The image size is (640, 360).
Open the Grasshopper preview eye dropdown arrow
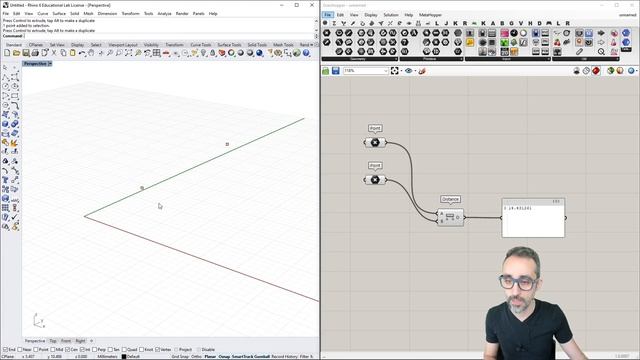pos(415,71)
